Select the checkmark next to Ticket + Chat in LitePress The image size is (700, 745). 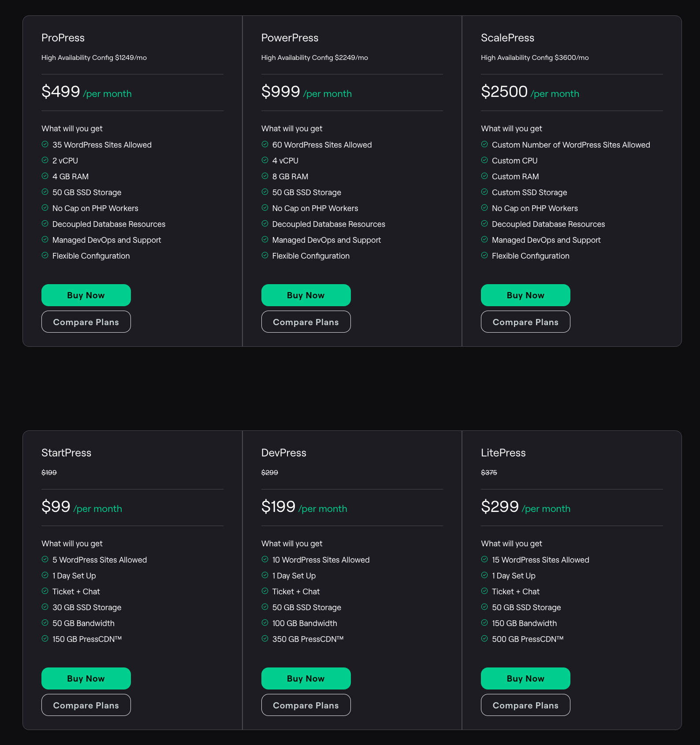pyautogui.click(x=484, y=591)
